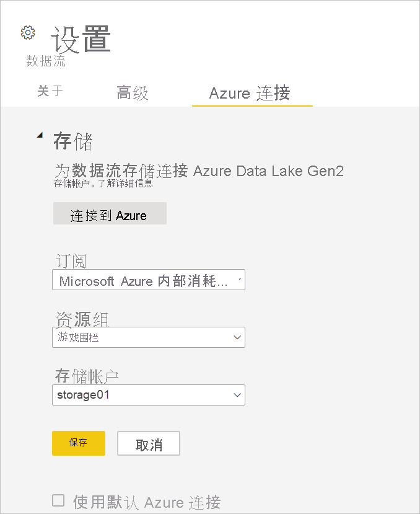Open the 高级 tab

point(133,93)
